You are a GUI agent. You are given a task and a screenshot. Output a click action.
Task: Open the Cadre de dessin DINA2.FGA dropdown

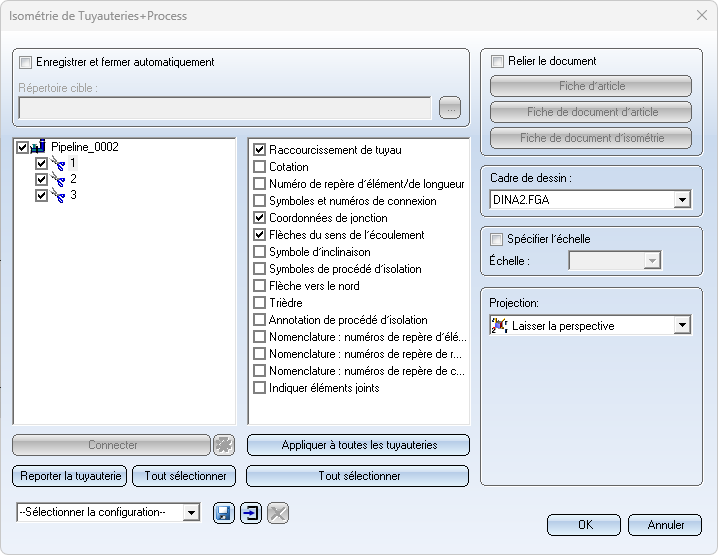[x=682, y=200]
